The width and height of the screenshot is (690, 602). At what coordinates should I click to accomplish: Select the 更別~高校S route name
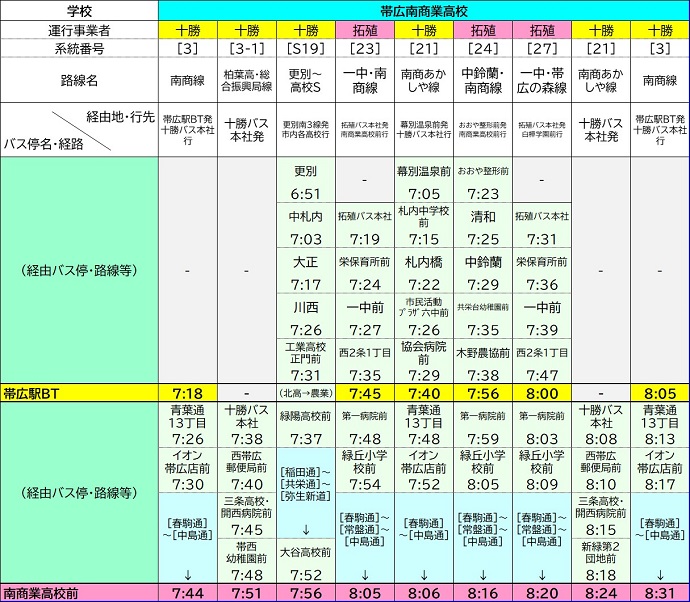(306, 80)
